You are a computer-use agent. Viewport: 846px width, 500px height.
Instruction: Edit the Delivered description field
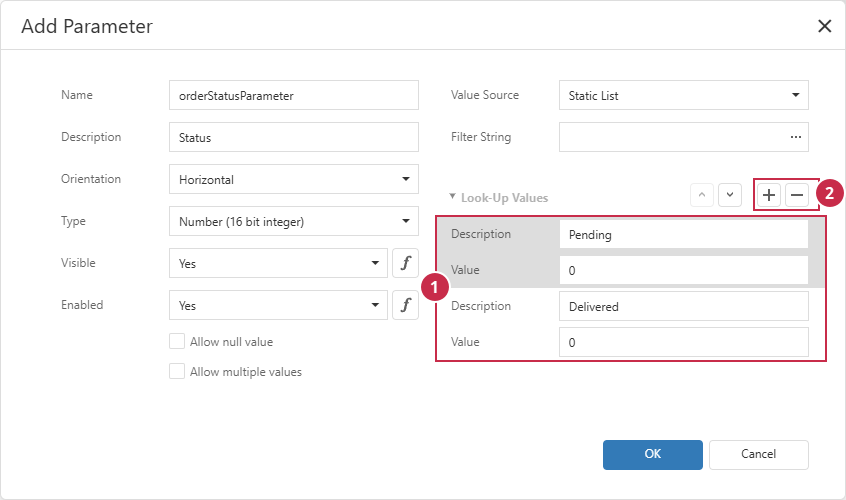(684, 306)
